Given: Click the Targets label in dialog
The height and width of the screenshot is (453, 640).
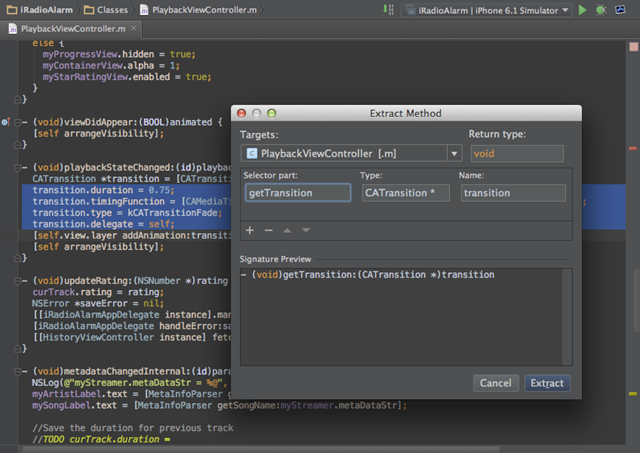Looking at the screenshot, I should (259, 135).
